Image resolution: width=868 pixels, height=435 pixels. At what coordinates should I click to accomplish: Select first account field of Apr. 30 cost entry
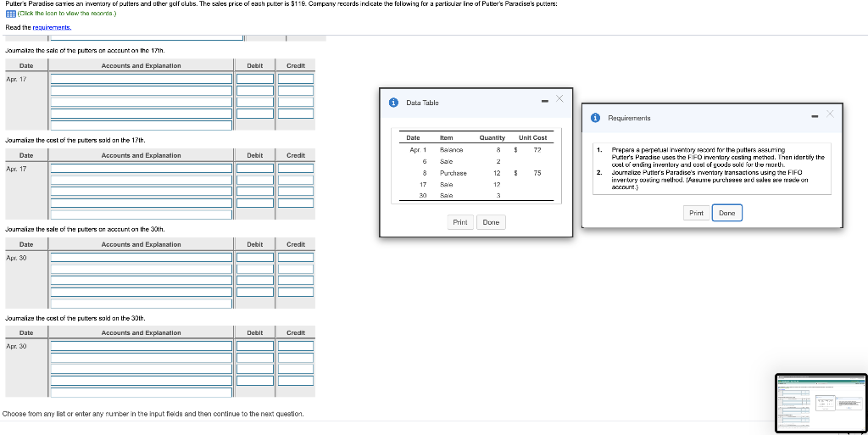(142, 347)
